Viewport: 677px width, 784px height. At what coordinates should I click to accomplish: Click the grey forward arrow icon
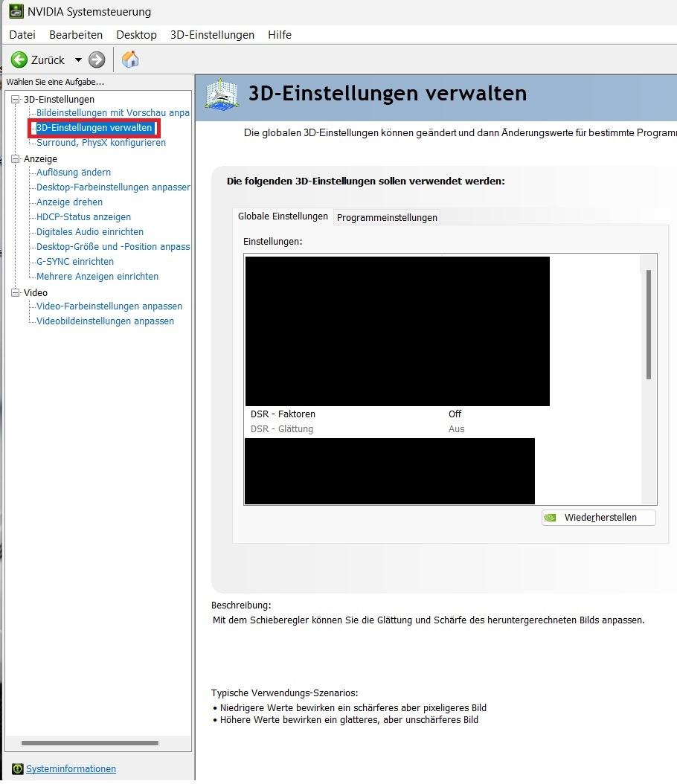coord(97,60)
